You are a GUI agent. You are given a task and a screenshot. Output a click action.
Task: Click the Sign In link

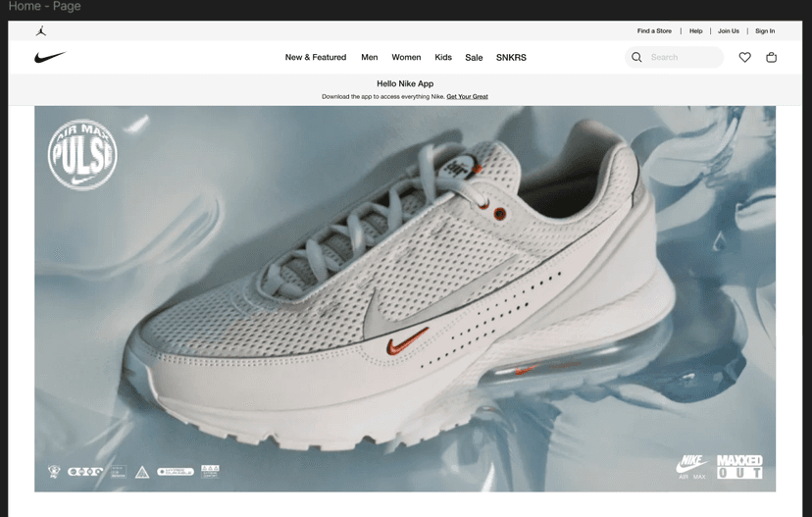(x=765, y=31)
